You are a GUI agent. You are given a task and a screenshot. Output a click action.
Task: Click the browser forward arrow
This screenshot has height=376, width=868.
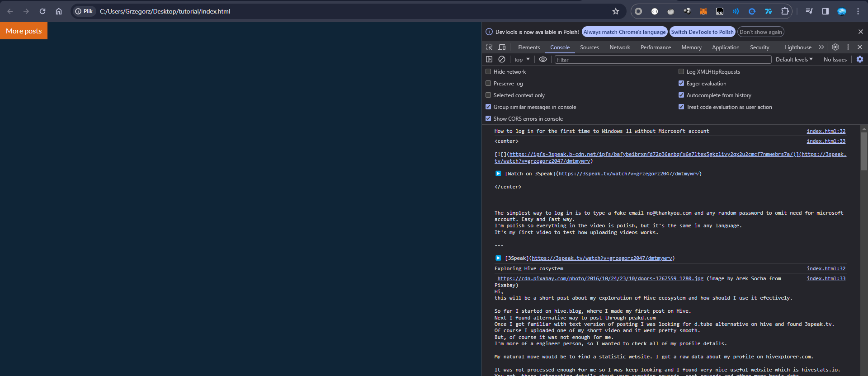[x=26, y=11]
